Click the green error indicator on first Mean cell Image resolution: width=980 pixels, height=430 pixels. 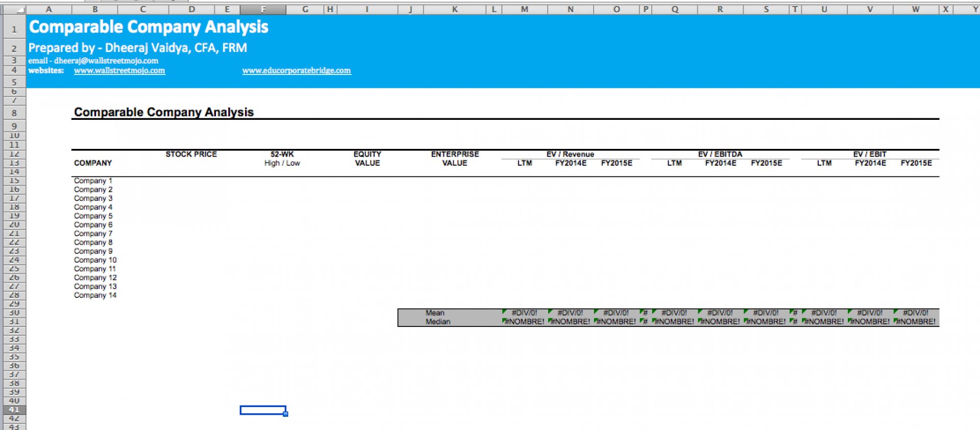pyautogui.click(x=504, y=311)
